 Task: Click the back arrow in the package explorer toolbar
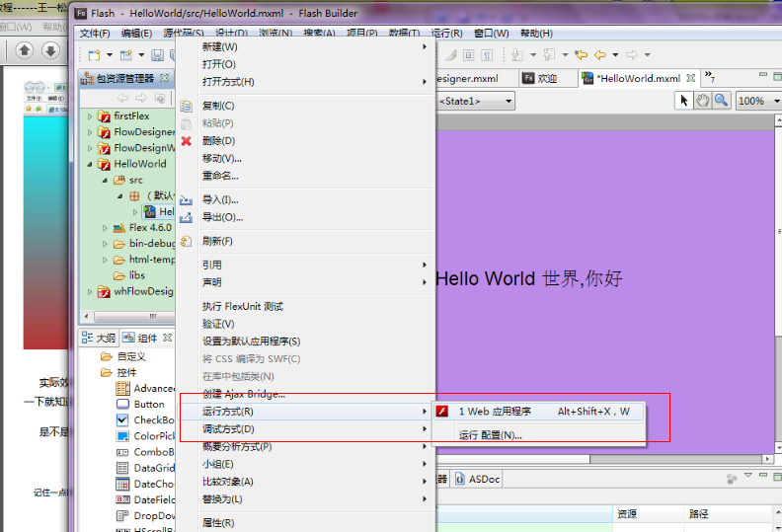[x=122, y=98]
